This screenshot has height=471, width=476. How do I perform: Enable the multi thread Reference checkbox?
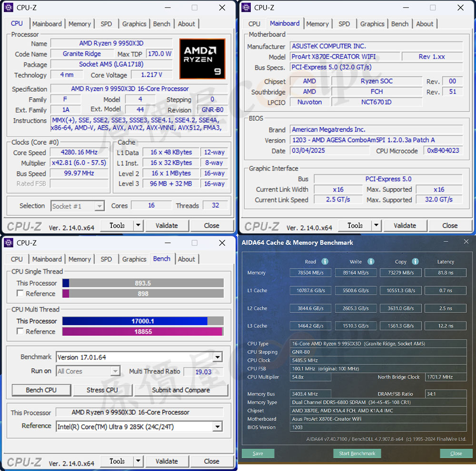tap(20, 331)
